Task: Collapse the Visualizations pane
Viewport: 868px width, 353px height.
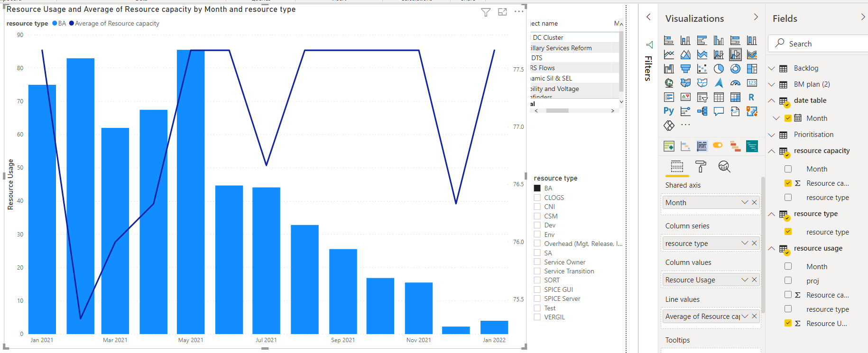Action: (756, 17)
